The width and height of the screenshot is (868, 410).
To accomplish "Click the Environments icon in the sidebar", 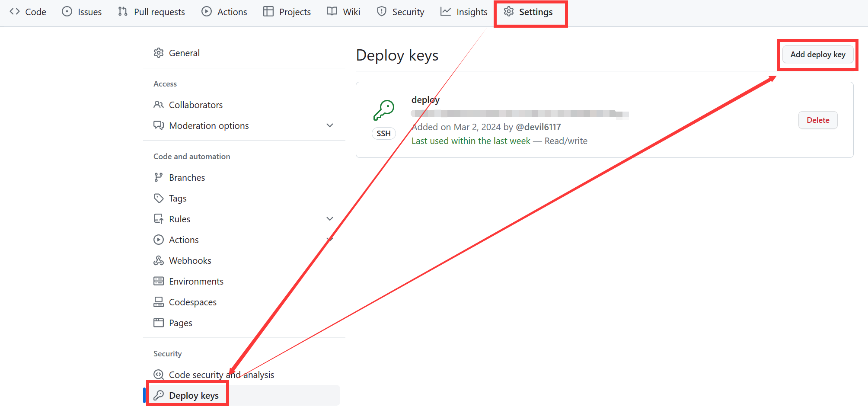I will [159, 281].
